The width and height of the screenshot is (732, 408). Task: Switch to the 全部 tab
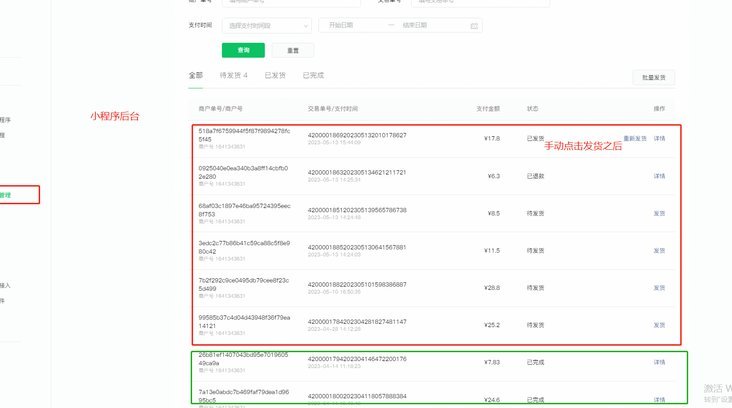point(196,75)
